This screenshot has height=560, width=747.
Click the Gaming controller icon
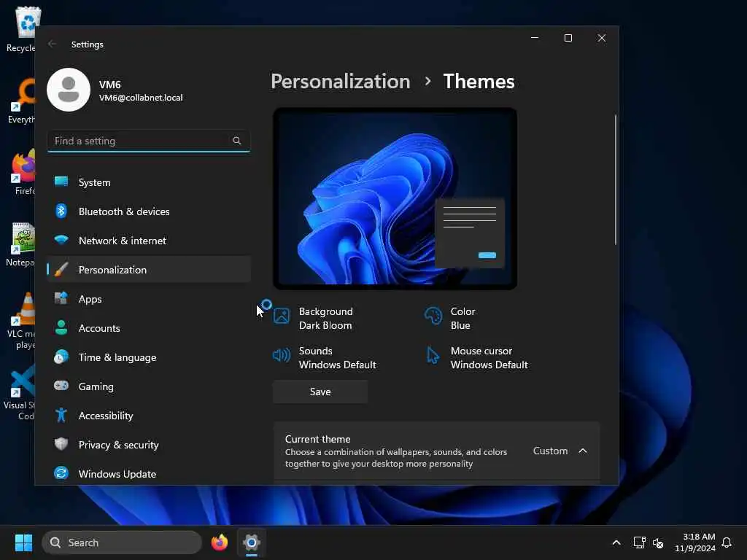(61, 386)
